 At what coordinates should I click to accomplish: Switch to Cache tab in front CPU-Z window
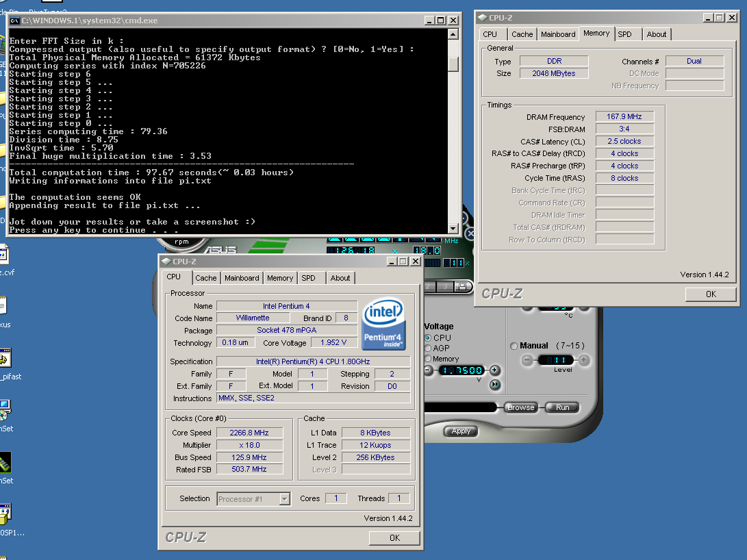206,278
